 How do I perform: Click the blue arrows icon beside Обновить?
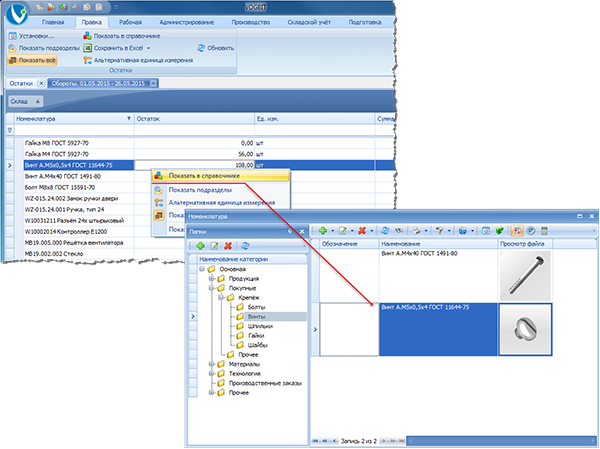(x=201, y=48)
